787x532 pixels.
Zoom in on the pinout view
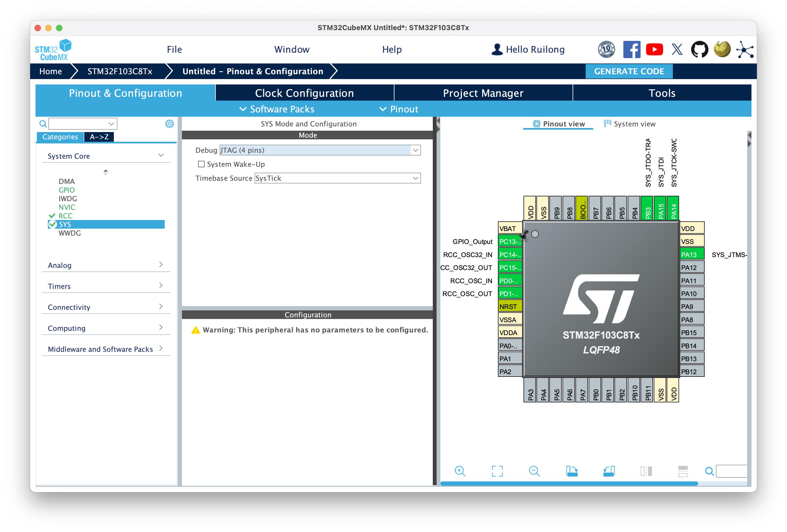(460, 471)
